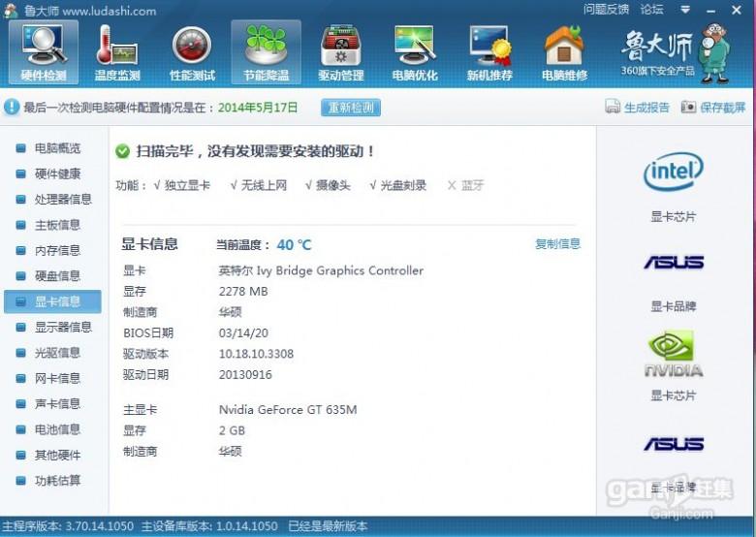Open the 论坛 forum link

(x=652, y=9)
